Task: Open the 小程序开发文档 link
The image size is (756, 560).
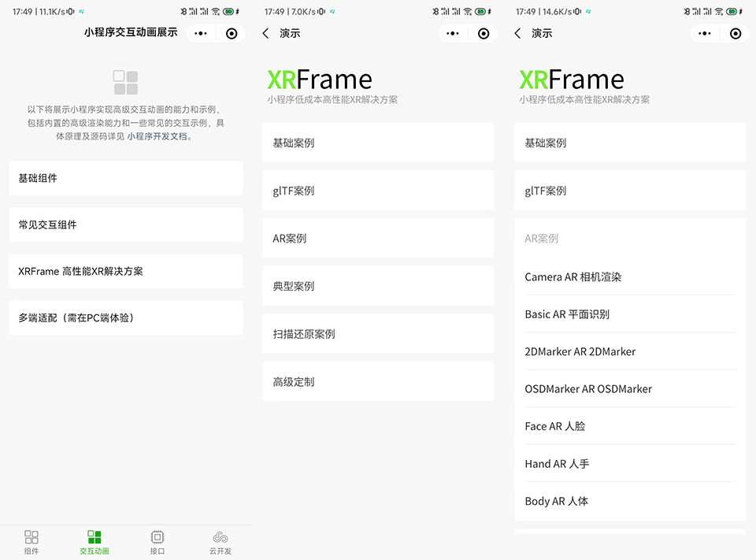Action: tap(157, 136)
